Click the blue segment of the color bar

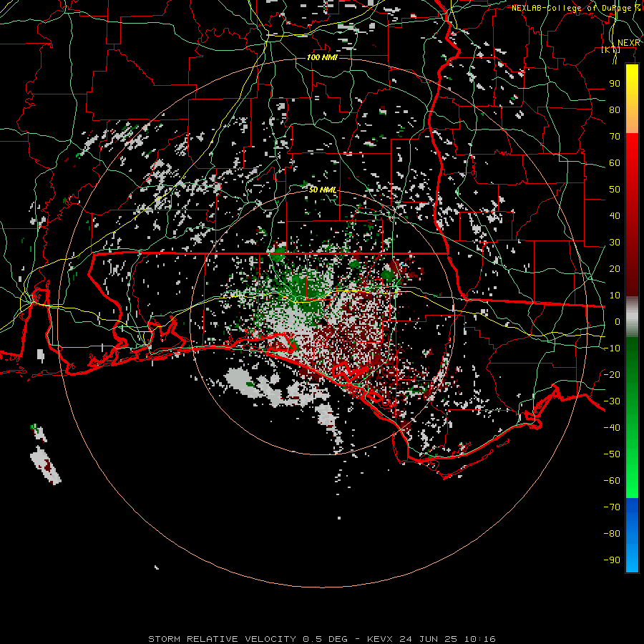click(x=632, y=535)
